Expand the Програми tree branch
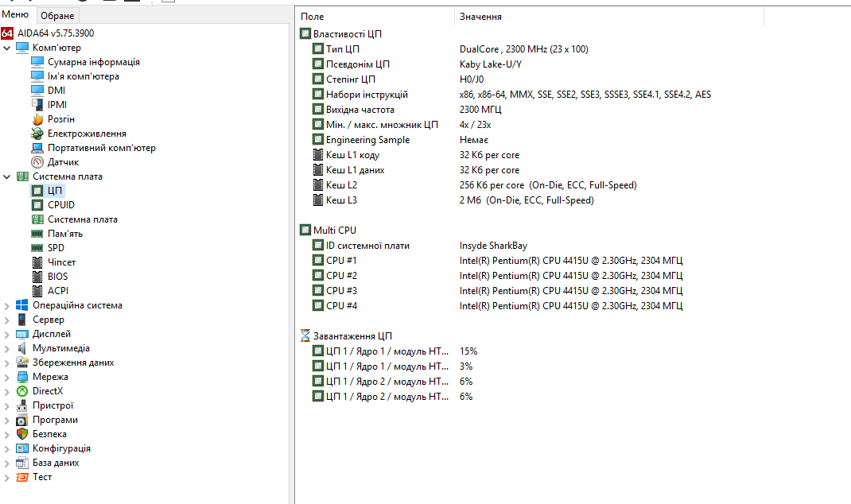The image size is (851, 504). coord(6,421)
